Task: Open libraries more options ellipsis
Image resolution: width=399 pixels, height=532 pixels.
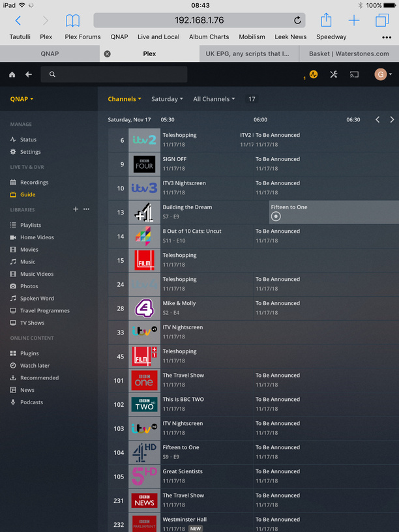Action: 87,209
